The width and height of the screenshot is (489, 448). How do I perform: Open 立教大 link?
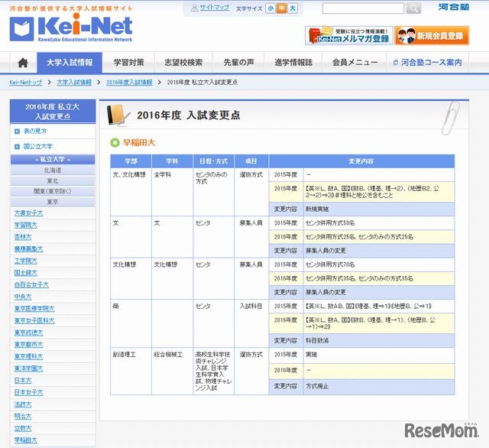[23, 428]
